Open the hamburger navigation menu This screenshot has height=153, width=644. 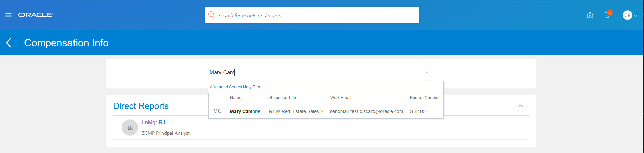(x=8, y=15)
